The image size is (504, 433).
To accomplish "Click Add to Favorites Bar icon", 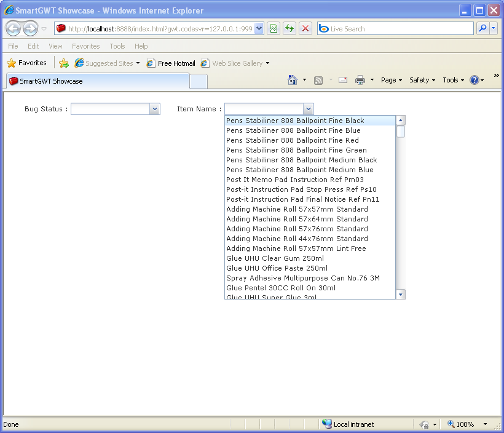I will (x=64, y=63).
